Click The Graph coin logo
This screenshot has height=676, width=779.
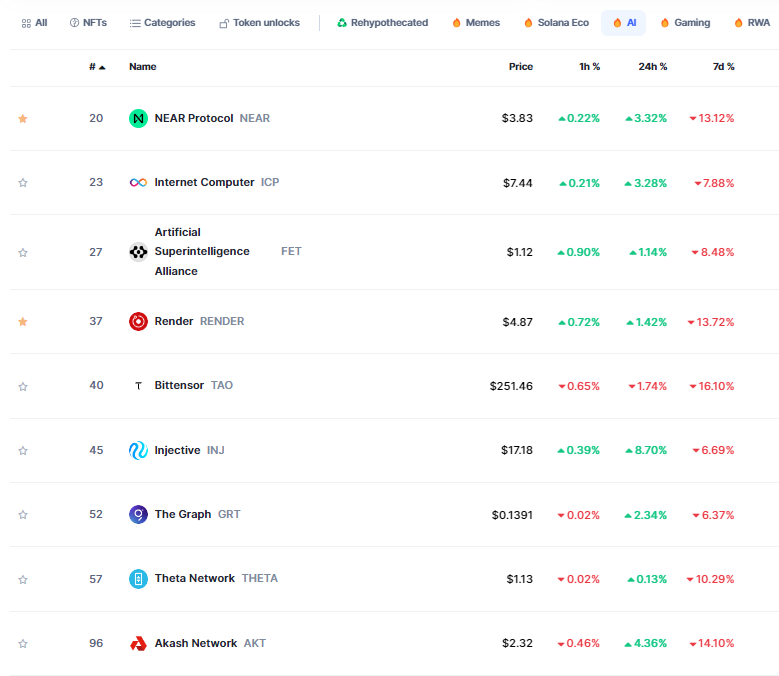pyautogui.click(x=138, y=514)
